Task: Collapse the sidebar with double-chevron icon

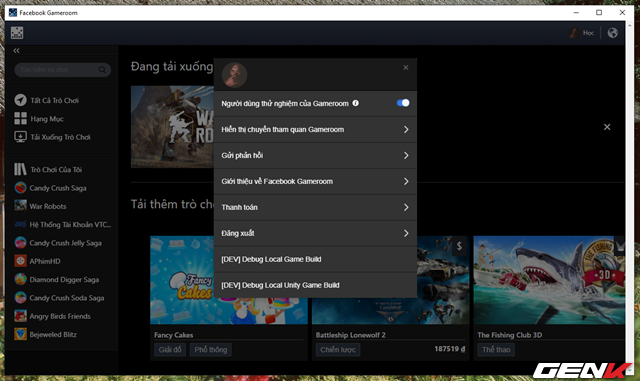Action: (x=16, y=51)
